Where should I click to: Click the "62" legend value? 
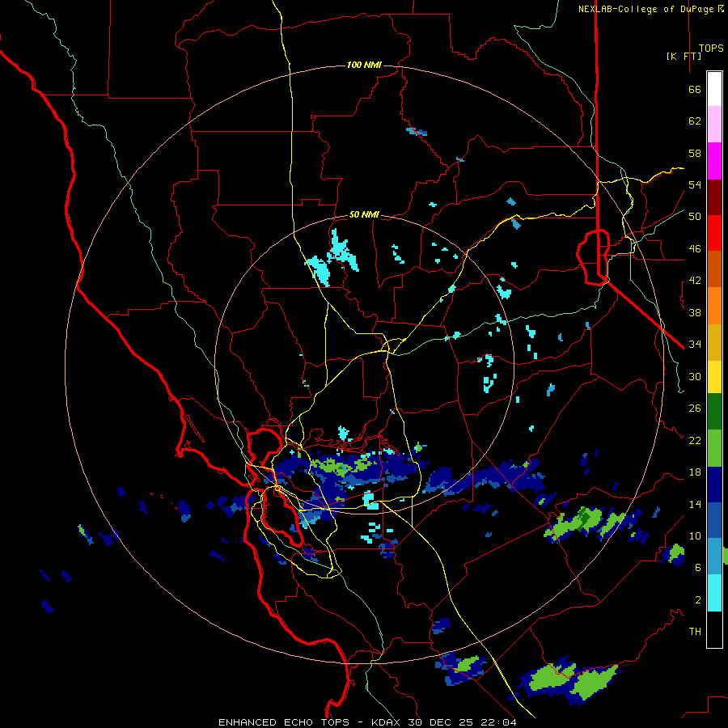pos(695,121)
